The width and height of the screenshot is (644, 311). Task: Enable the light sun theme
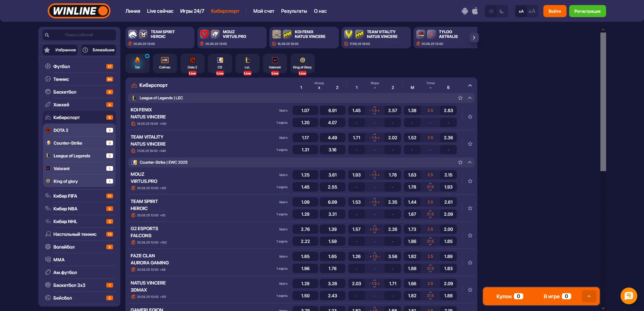[491, 11]
